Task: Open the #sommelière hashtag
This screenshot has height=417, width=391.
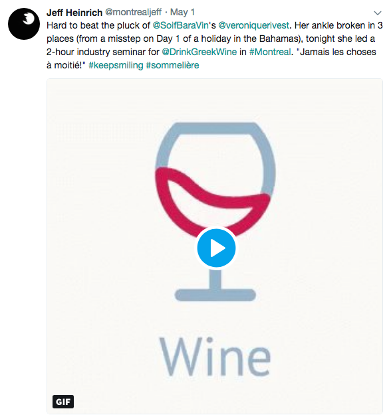Action: [x=173, y=65]
